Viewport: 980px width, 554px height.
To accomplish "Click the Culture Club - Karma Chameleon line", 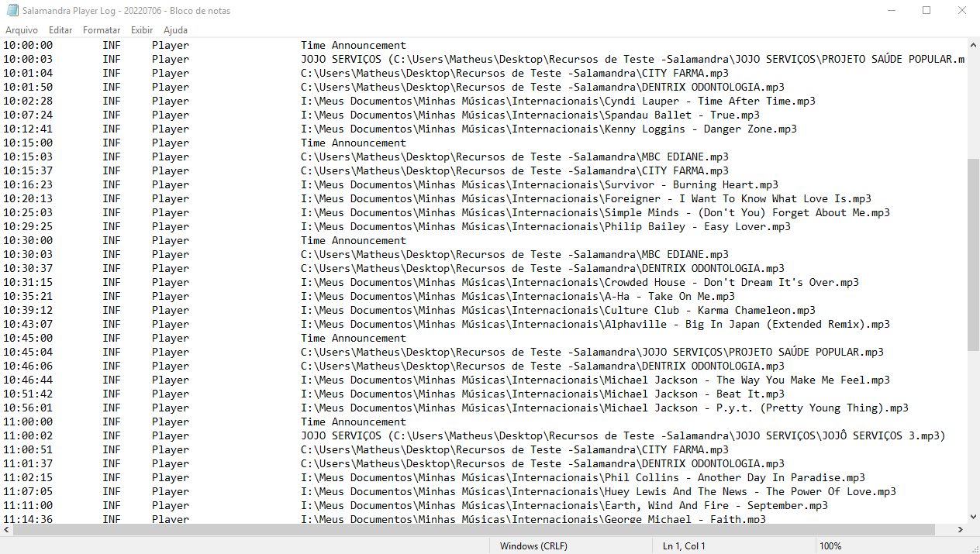I will coord(409,311).
